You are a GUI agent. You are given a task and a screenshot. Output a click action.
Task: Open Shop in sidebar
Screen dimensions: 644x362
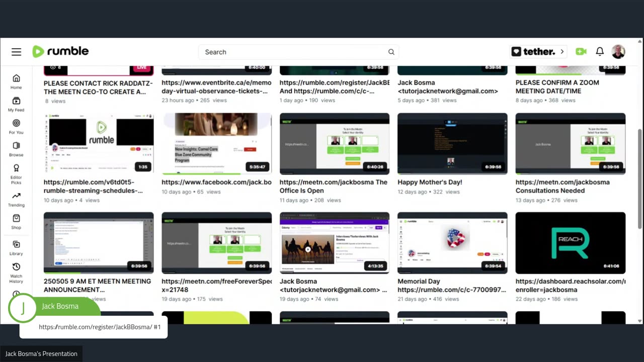pos(16,222)
